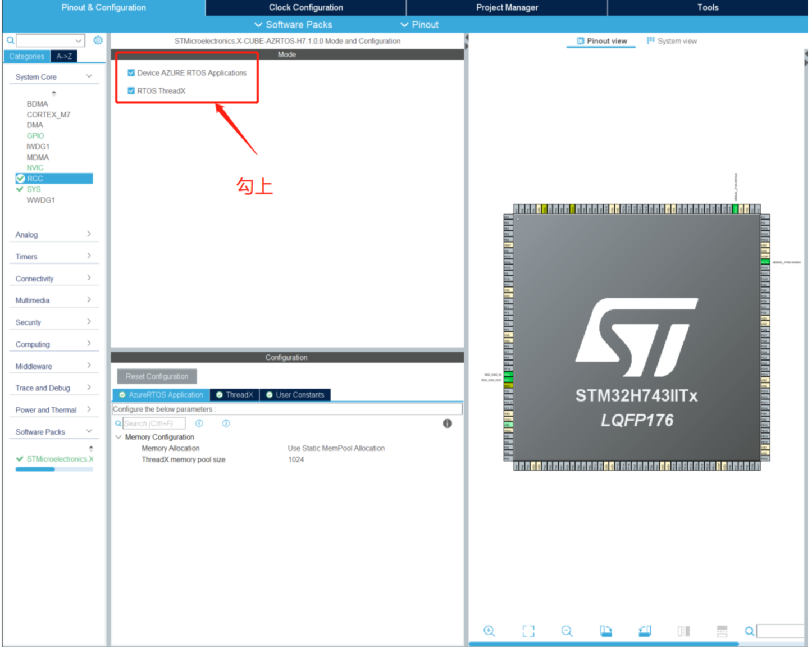The width and height of the screenshot is (812, 647).
Task: Click the best-fit zoom icon
Action: pos(528,631)
